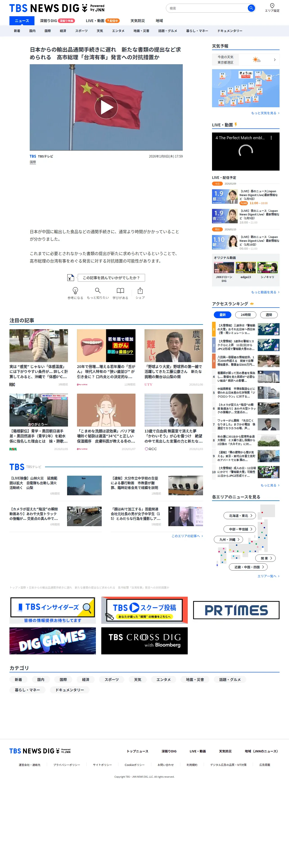This screenshot has width=289, height=868.
Task: Open the 九州・沖縄 area button
Action: (228, 539)
